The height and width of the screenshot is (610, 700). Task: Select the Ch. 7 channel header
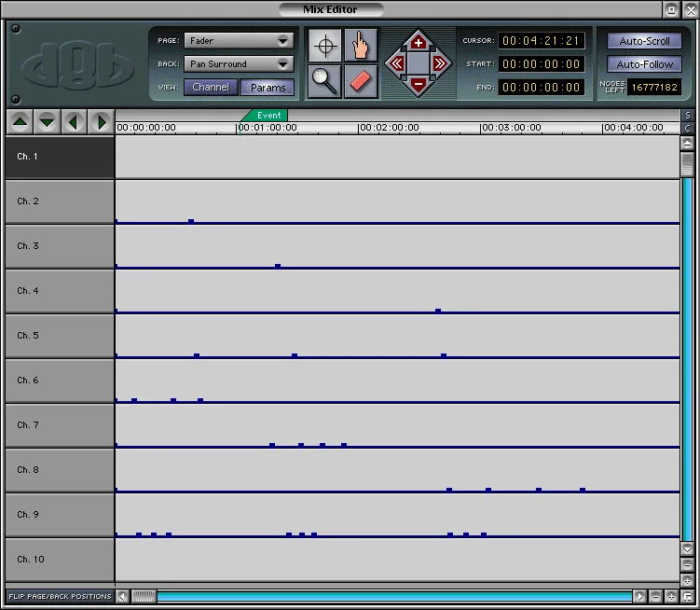coord(60,425)
